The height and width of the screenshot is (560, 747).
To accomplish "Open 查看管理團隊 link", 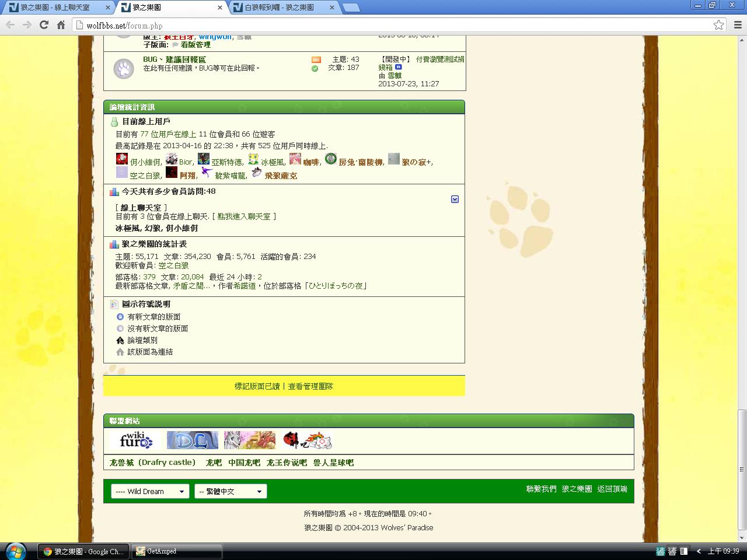I will tap(310, 386).
